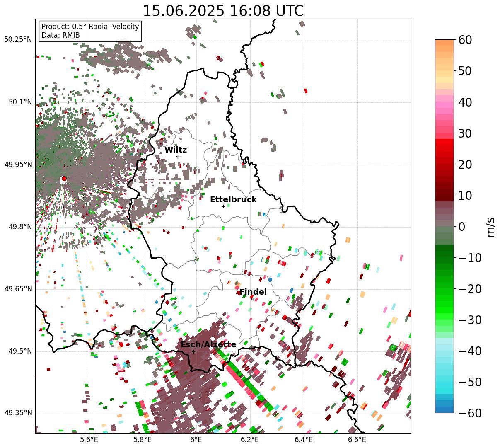Click the 6.4°E longitude label
The width and height of the screenshot is (500, 448).
tap(304, 440)
